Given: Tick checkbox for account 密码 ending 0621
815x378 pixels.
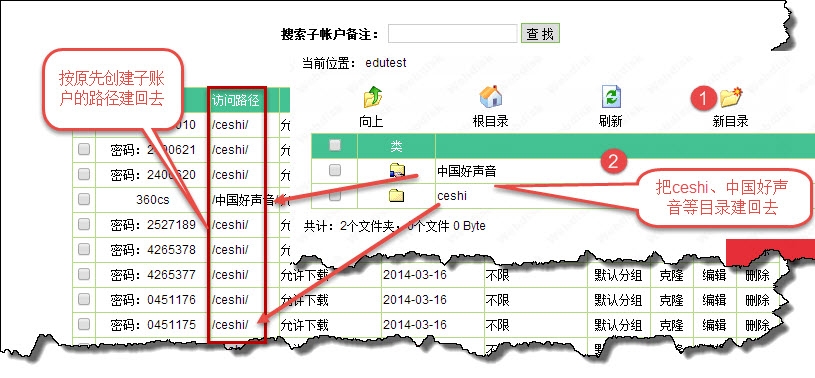Looking at the screenshot, I should (x=84, y=150).
